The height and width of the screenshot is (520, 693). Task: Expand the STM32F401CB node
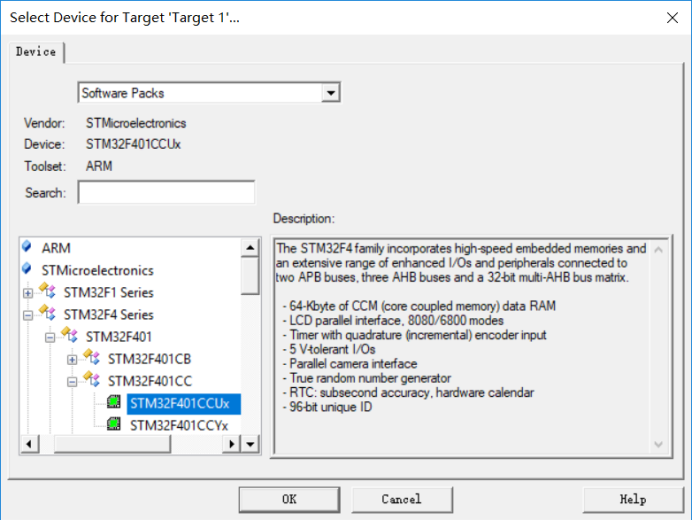tap(72, 360)
